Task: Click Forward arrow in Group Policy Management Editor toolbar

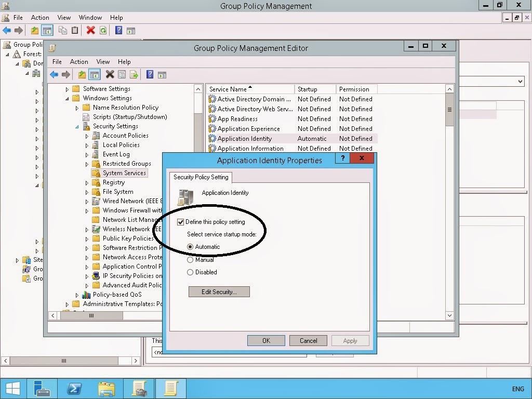Action: pos(66,75)
